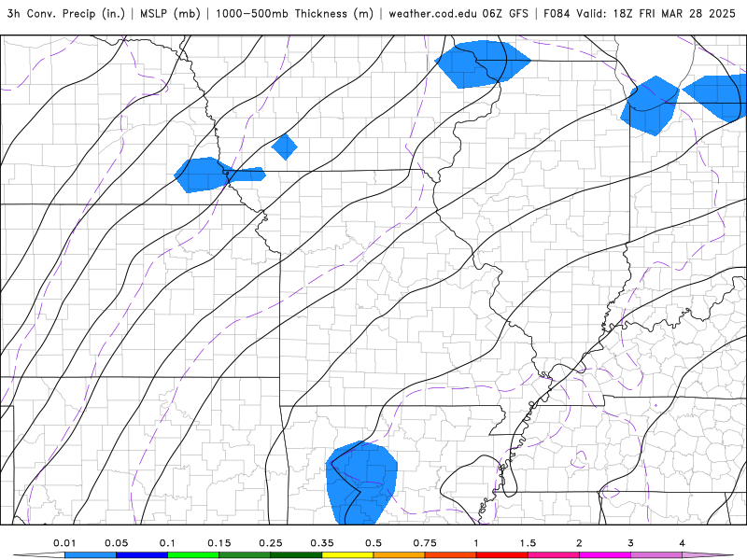Click the yellow 0.35–0.5 legend swatch
Viewport: 747px width, 560px height.
pyautogui.click(x=347, y=555)
